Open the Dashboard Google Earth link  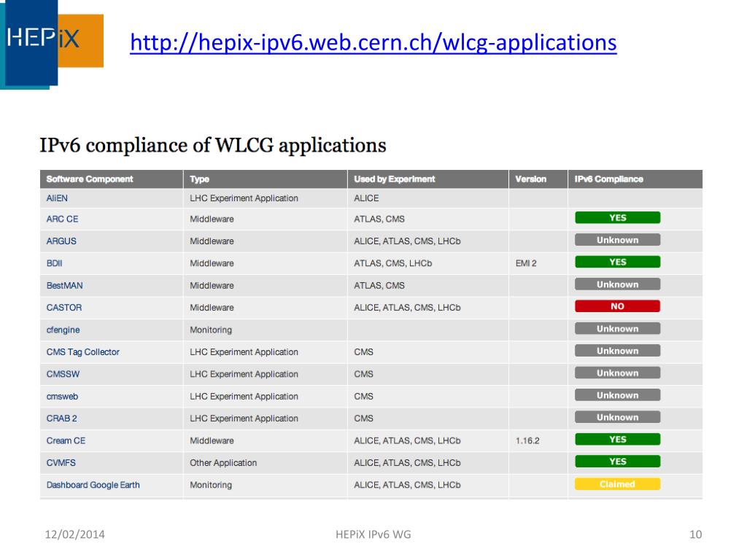[93, 485]
